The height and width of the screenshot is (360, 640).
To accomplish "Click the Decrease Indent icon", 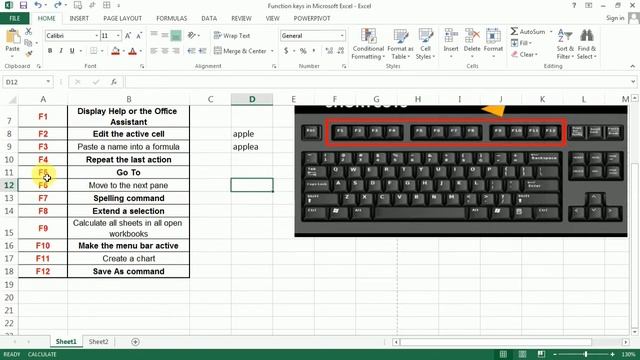I will pos(191,51).
